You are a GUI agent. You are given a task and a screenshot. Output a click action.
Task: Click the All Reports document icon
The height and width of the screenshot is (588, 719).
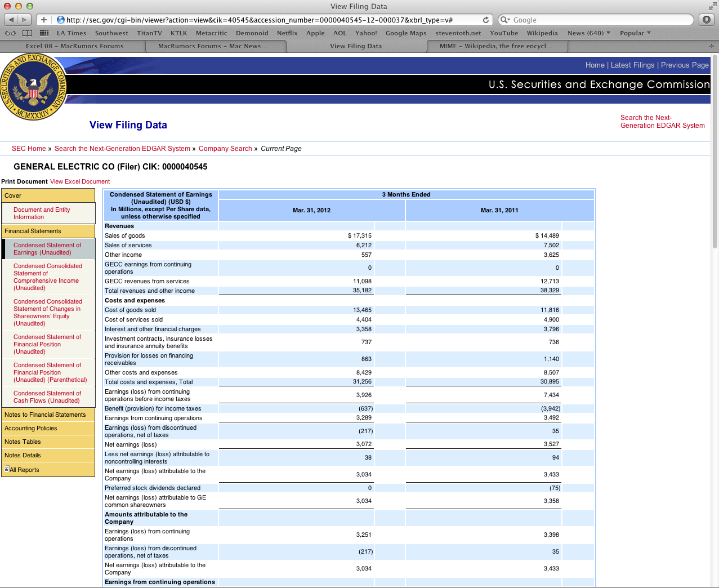(x=6, y=469)
